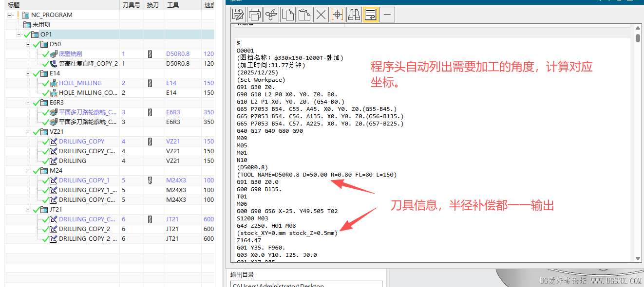The image size is (644, 287).
Task: Select the 底壁铣削 operation
Action: (71, 54)
